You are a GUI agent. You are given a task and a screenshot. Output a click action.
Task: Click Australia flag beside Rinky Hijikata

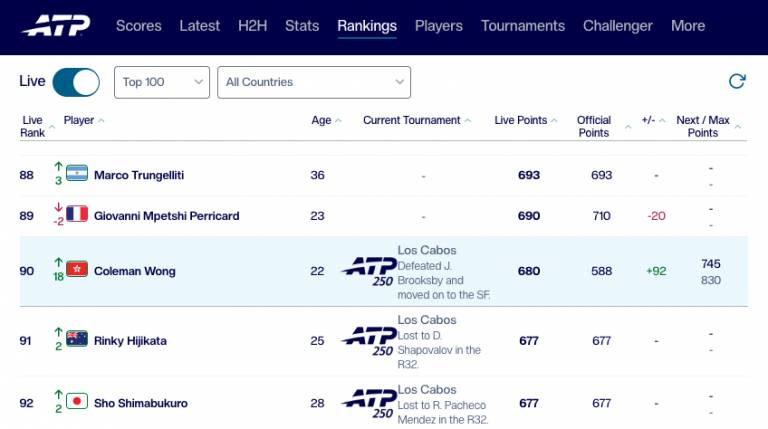[77, 339]
